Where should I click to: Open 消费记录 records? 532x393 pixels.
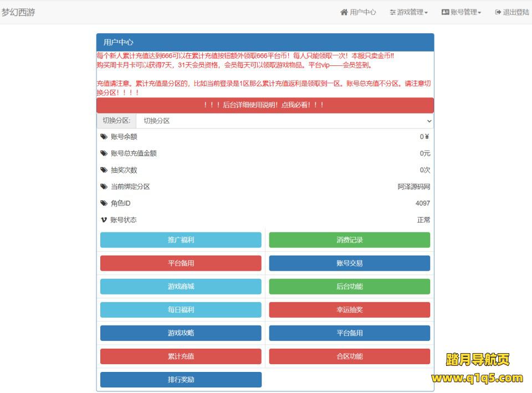pyautogui.click(x=349, y=240)
